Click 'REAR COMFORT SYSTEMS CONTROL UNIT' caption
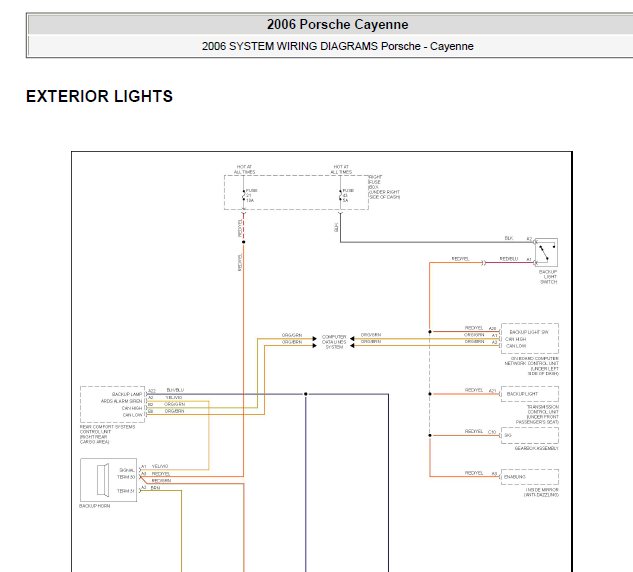633x572 pixels. (107, 434)
